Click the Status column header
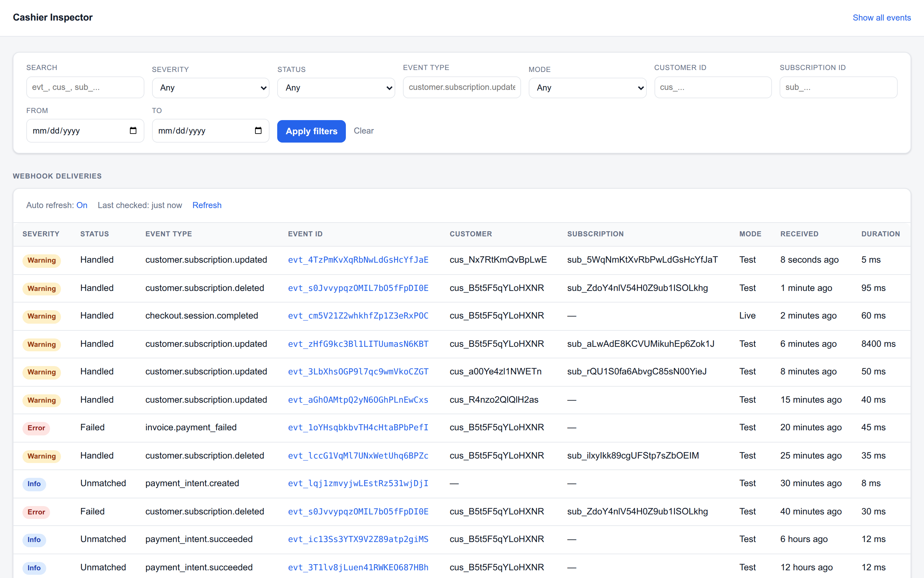 tap(94, 234)
